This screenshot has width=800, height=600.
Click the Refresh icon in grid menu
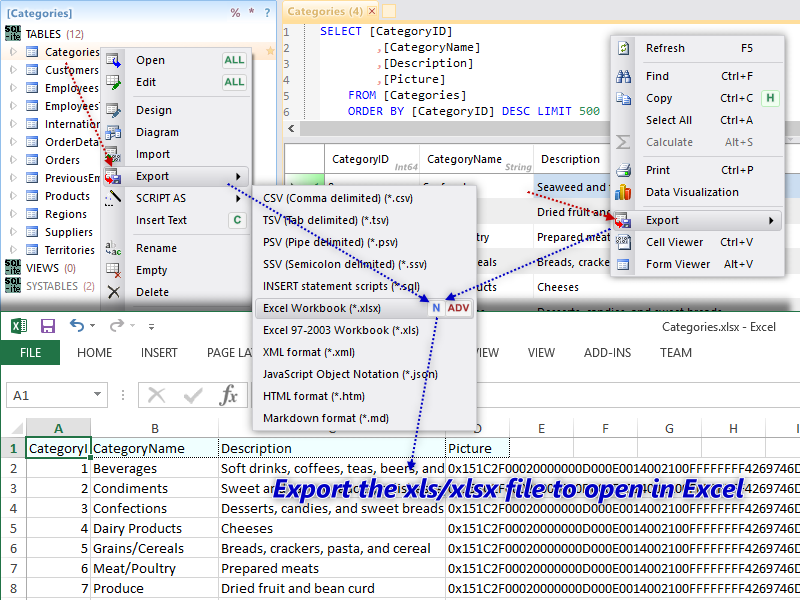(623, 48)
